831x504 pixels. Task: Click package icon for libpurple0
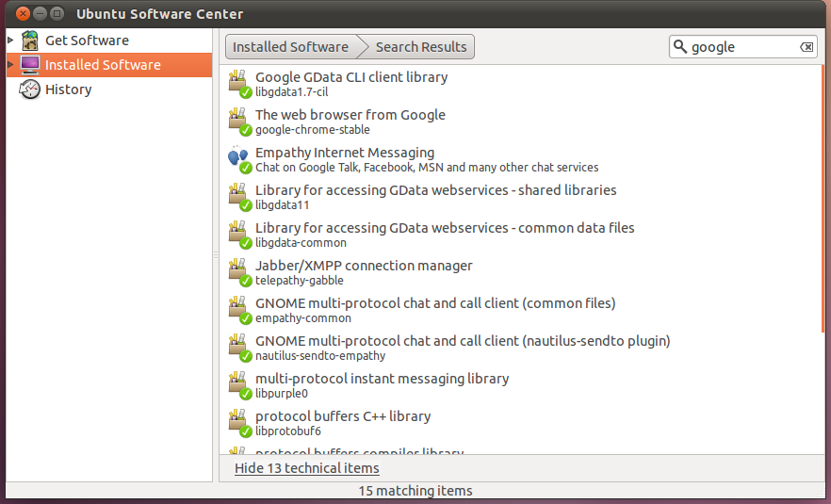[239, 384]
